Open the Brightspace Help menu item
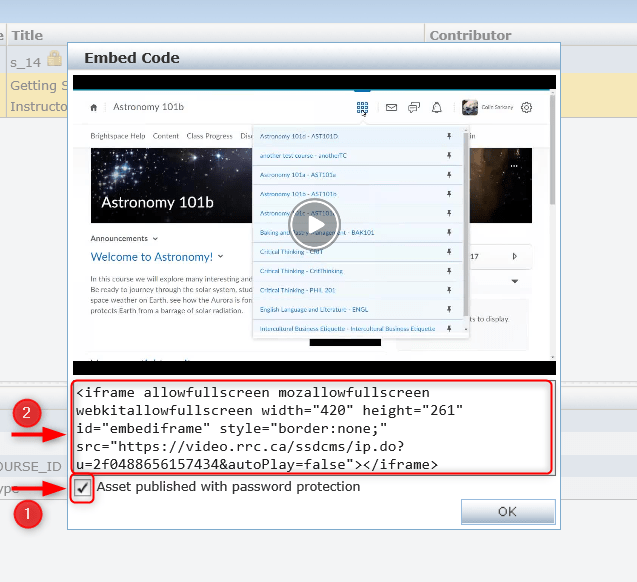This screenshot has width=637, height=582. pos(117,135)
